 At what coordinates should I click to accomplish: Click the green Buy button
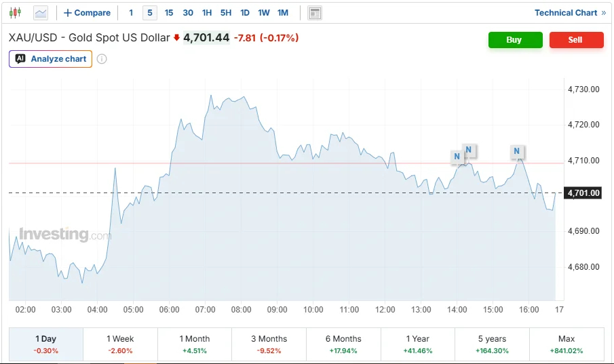[x=516, y=40]
